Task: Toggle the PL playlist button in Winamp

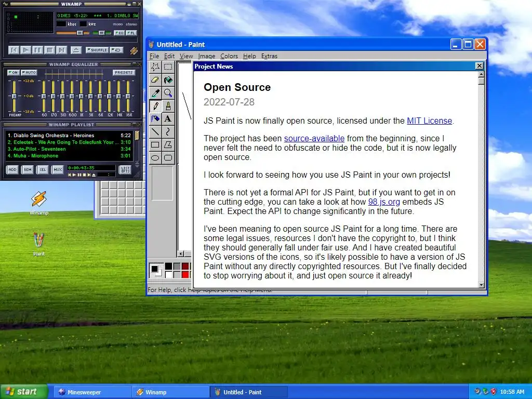Action: click(x=131, y=33)
